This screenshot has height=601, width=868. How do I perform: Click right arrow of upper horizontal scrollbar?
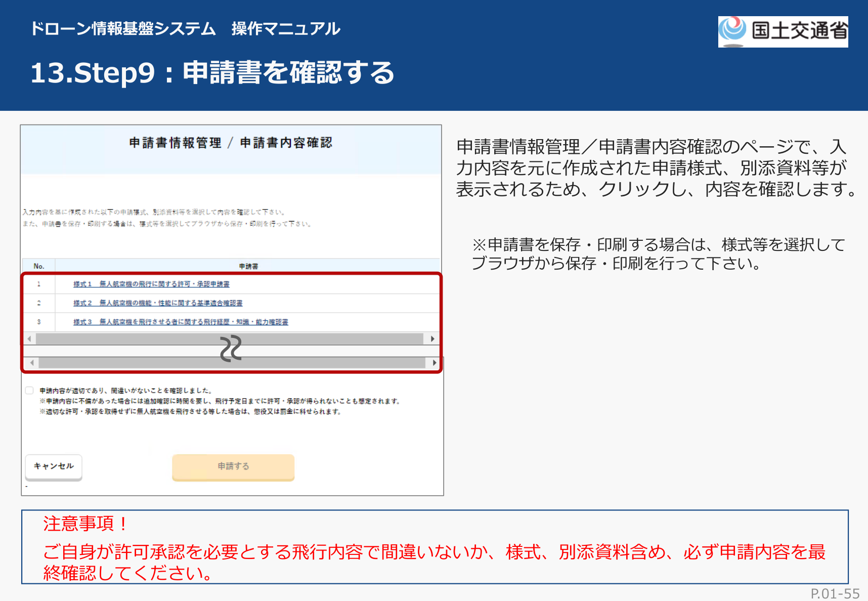click(x=432, y=338)
